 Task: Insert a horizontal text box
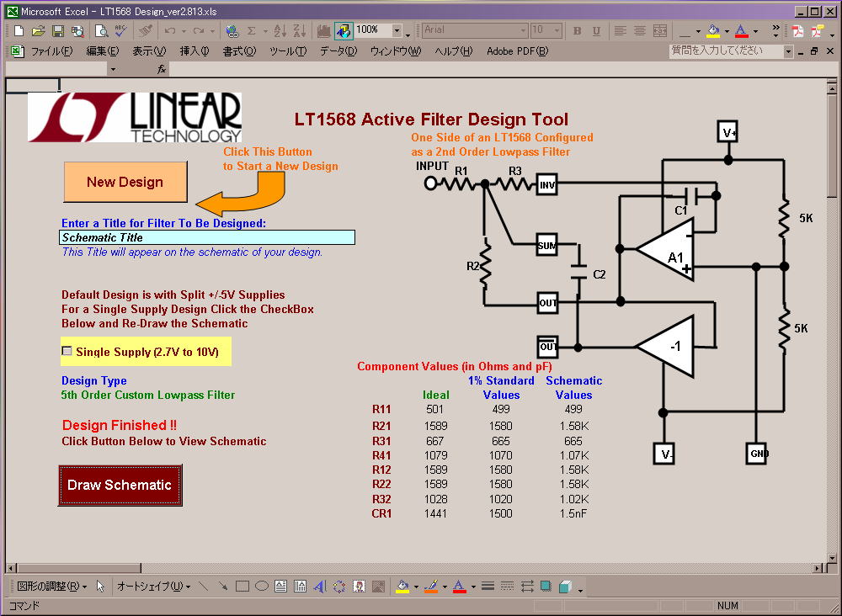coord(281,587)
